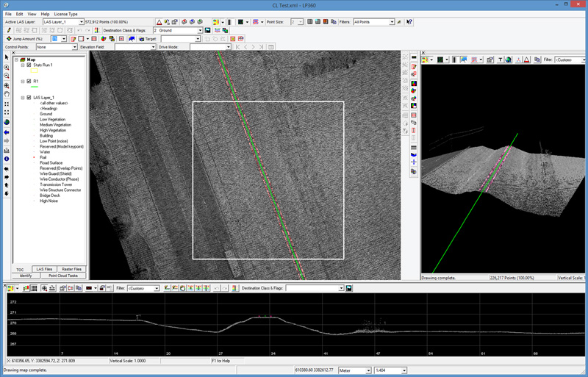Switch to the Point Cloud Tasks tab
This screenshot has height=377, width=588.
click(x=63, y=276)
